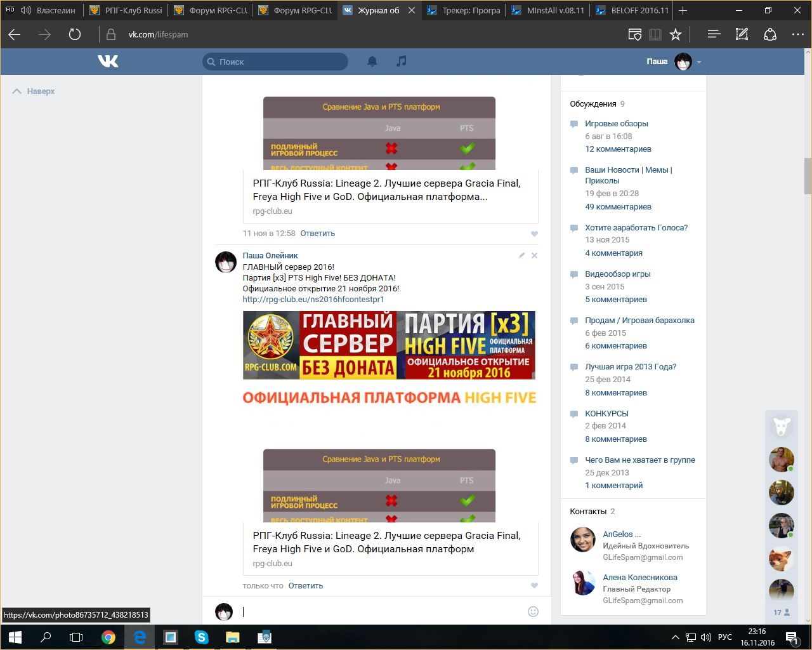Click Ответить under the newest comment
The width and height of the screenshot is (812, 650).
305,586
